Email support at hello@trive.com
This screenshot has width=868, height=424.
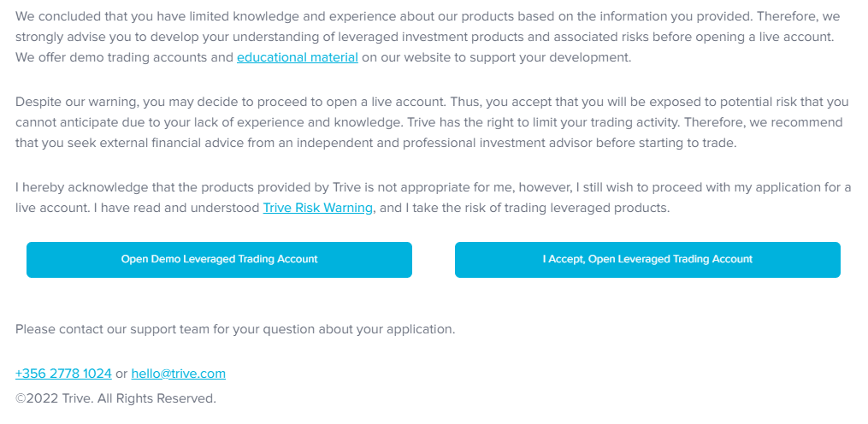(178, 374)
